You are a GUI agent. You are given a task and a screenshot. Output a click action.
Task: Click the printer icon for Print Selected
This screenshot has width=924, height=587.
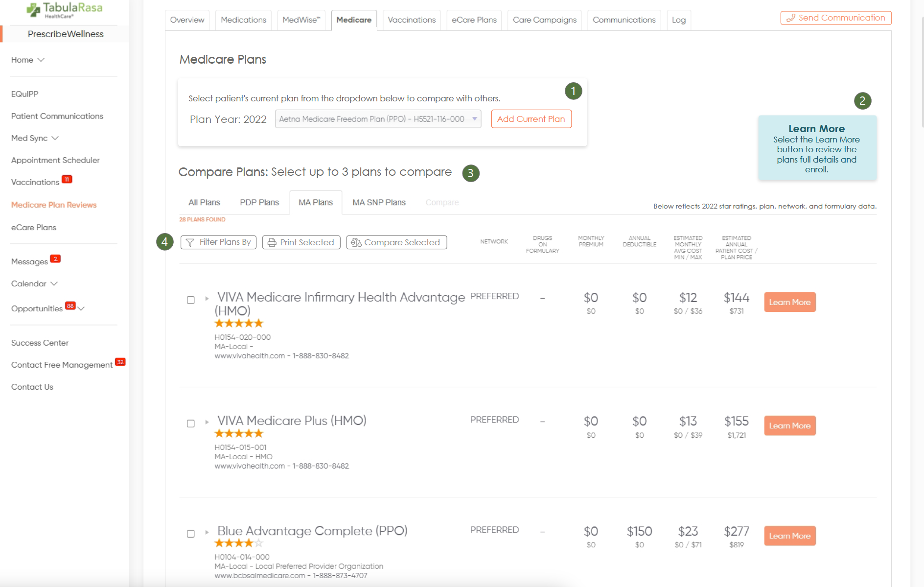coord(272,242)
